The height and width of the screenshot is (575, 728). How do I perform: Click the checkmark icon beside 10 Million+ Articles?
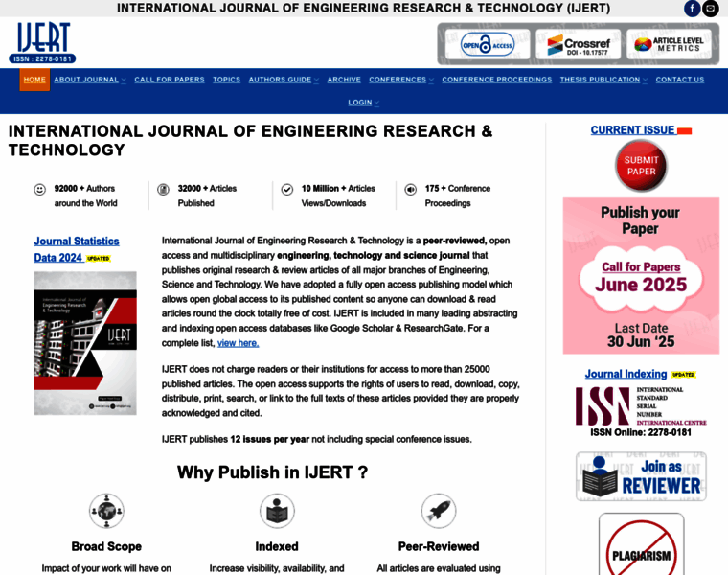point(287,190)
